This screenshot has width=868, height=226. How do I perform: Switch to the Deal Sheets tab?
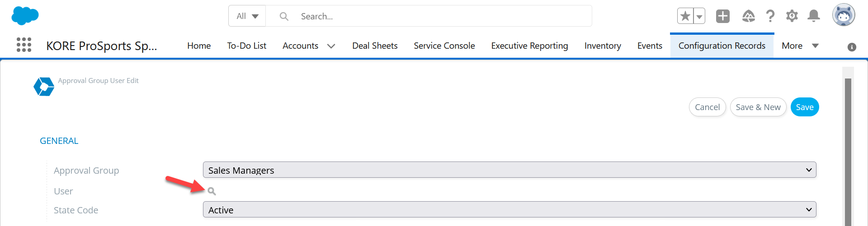tap(375, 46)
